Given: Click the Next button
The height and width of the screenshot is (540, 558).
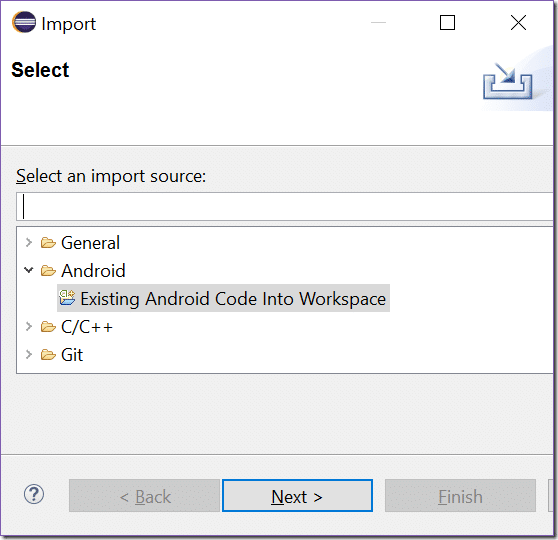Looking at the screenshot, I should coord(298,496).
